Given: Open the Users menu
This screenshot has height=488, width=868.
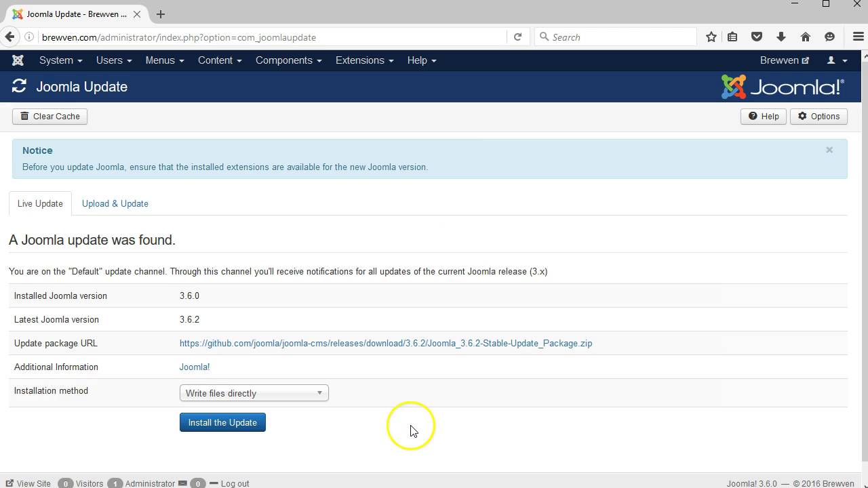Looking at the screenshot, I should (114, 60).
